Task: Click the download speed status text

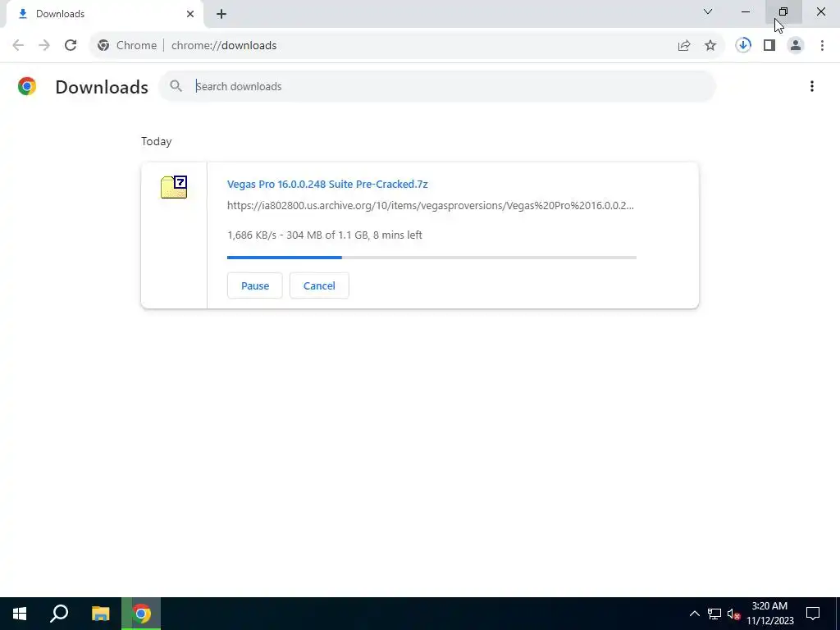Action: 325,235
